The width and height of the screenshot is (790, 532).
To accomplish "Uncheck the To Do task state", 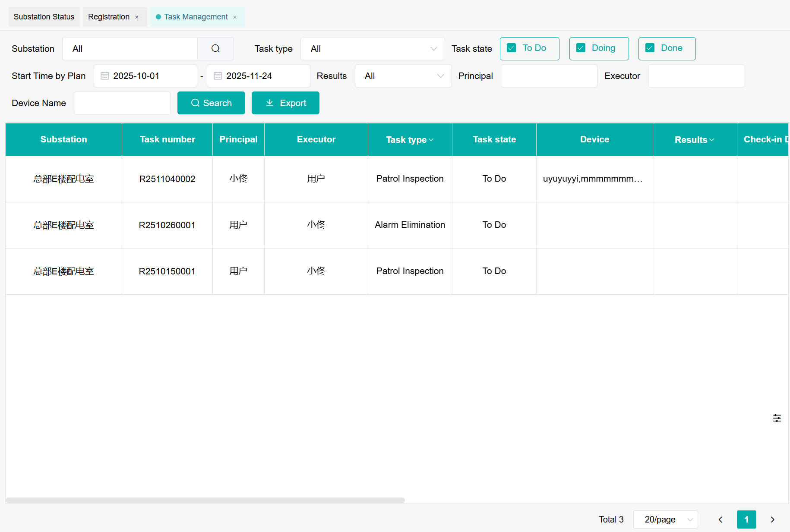I will 512,48.
